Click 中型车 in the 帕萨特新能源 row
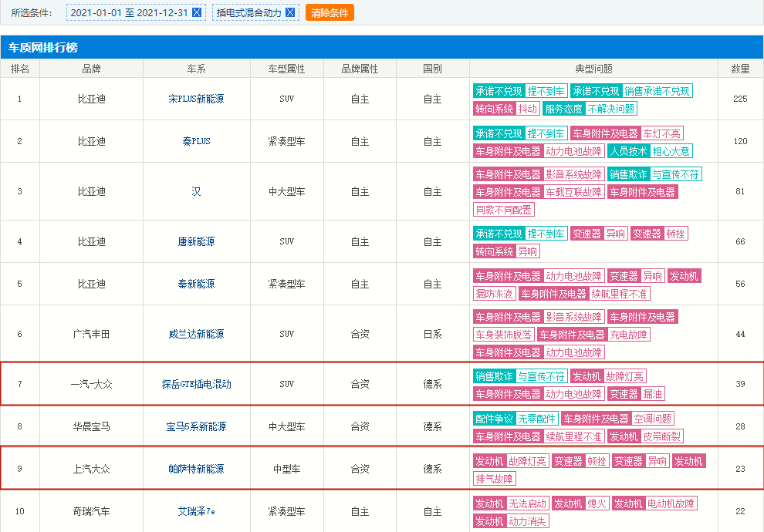The height and width of the screenshot is (532, 764). 286,469
